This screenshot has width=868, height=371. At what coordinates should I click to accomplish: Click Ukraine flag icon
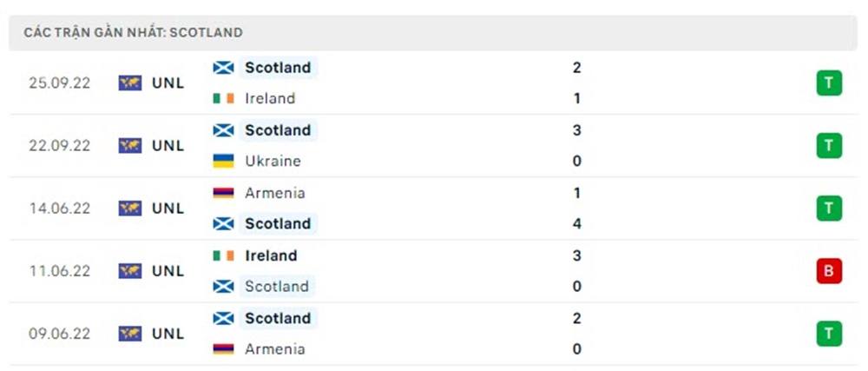(x=223, y=162)
